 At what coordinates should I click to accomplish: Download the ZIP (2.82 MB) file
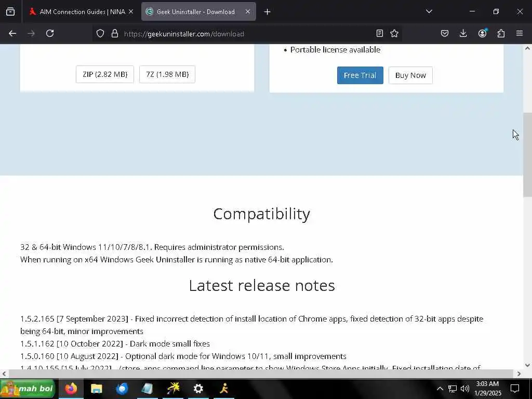point(105,74)
